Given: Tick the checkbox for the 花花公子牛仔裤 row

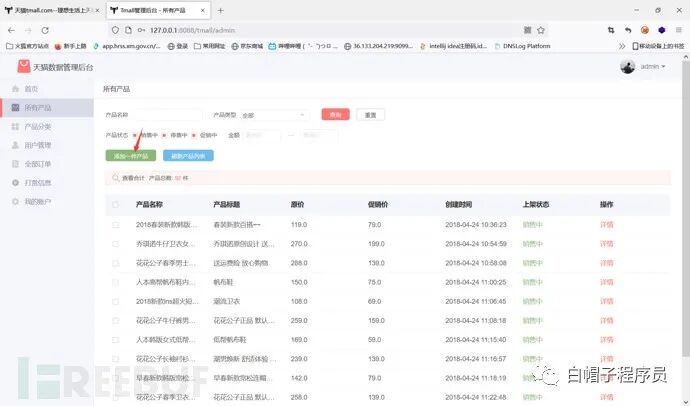Looking at the screenshot, I should point(115,321).
